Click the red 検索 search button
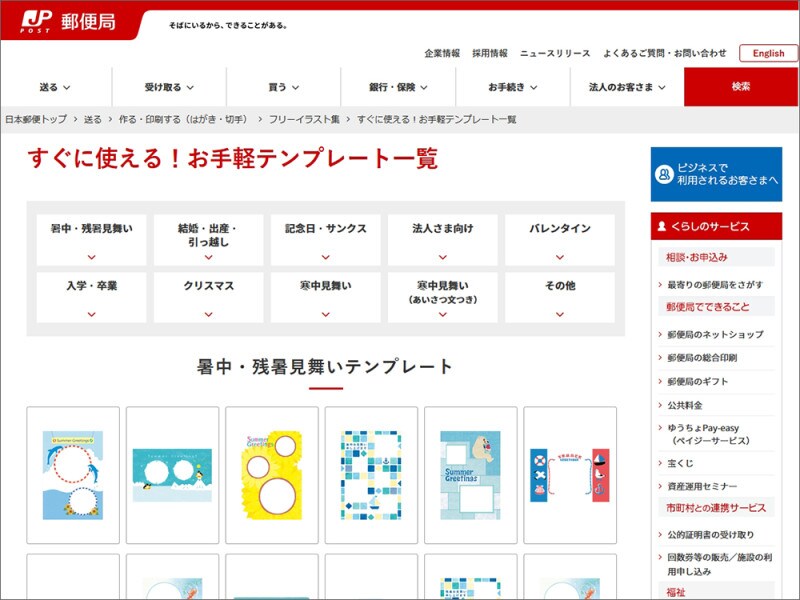800x600 pixels. point(741,86)
